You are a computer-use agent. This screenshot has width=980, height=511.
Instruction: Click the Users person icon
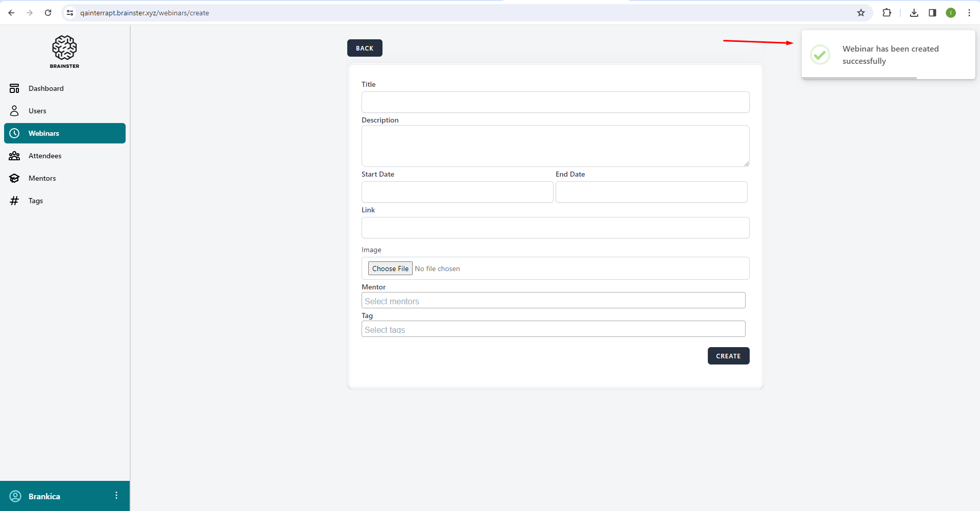(x=14, y=111)
